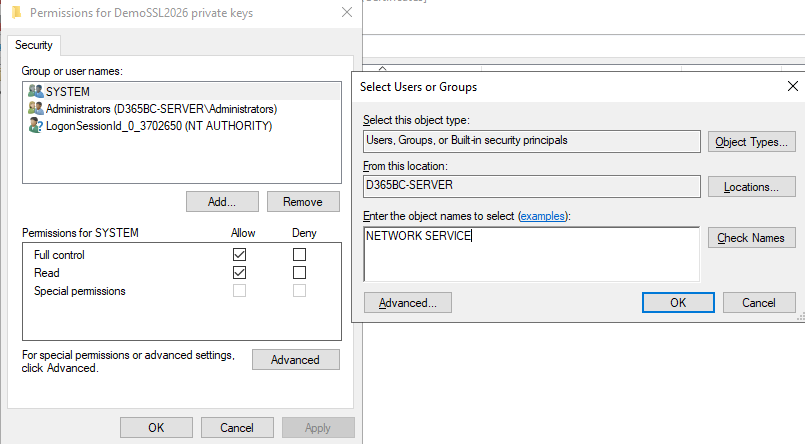This screenshot has width=805, height=444.
Task: Click the Full control permission label
Action: 59,255
